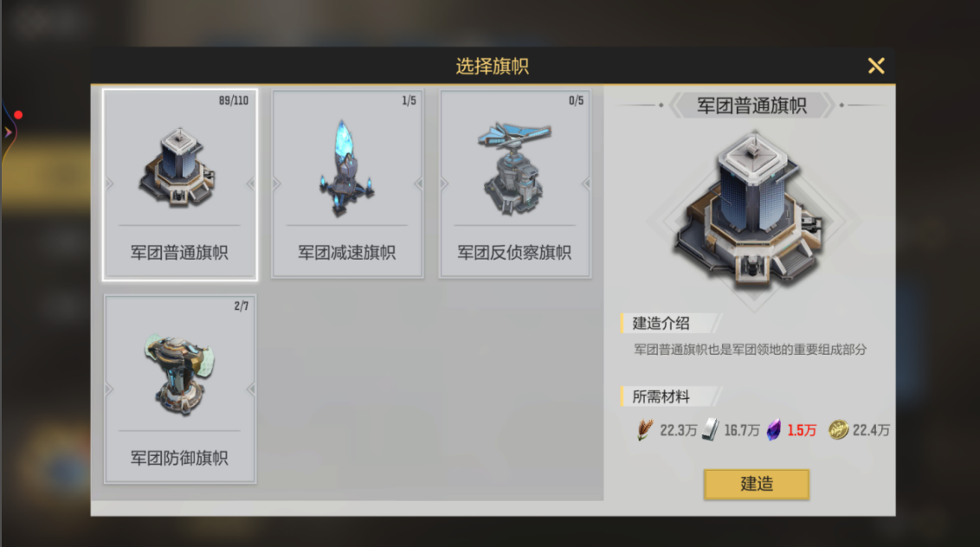
Task: Tap the wheat food resource icon
Action: pyautogui.click(x=645, y=430)
